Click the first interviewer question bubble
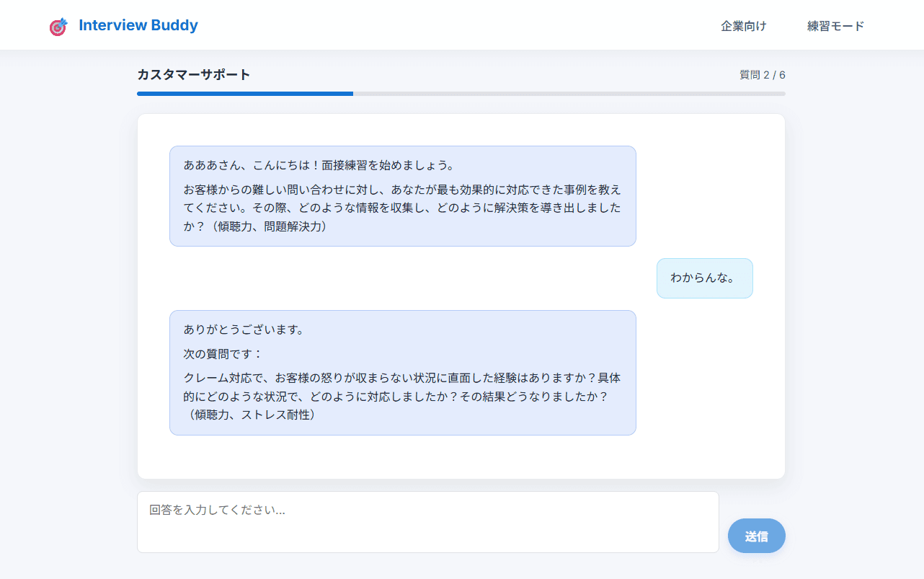 point(402,195)
